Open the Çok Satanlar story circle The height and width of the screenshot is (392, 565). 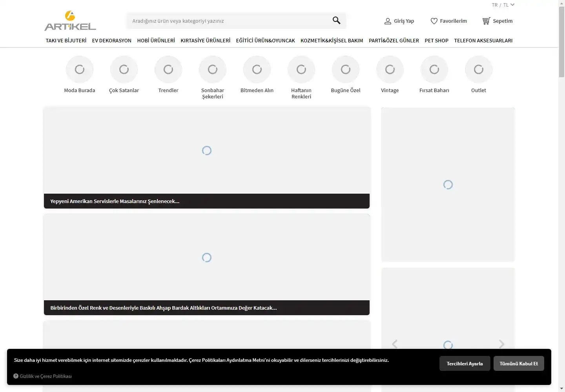[124, 69]
